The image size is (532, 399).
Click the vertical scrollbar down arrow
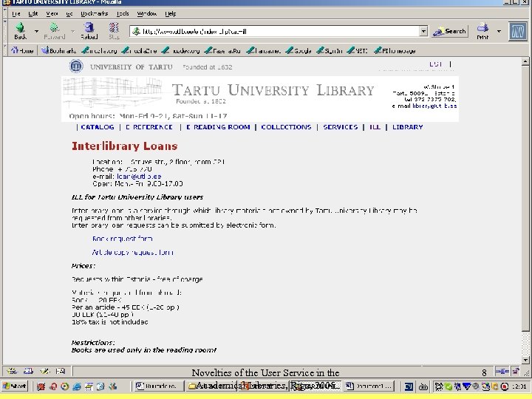[x=525, y=360]
